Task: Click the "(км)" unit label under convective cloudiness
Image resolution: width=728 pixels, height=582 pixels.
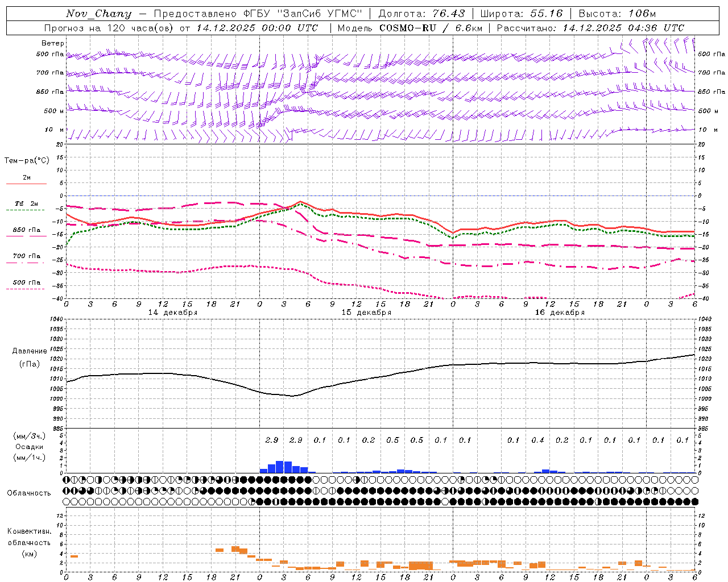Action: (x=30, y=554)
